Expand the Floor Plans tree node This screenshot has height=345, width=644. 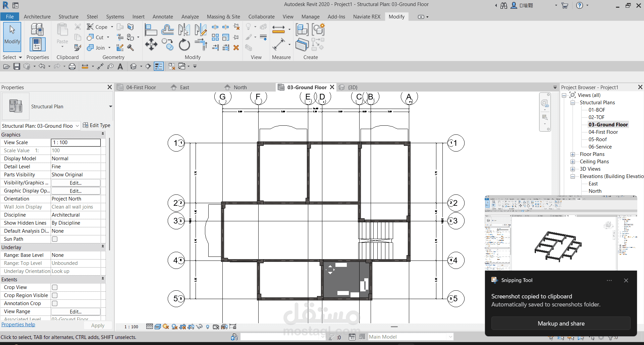[573, 154]
